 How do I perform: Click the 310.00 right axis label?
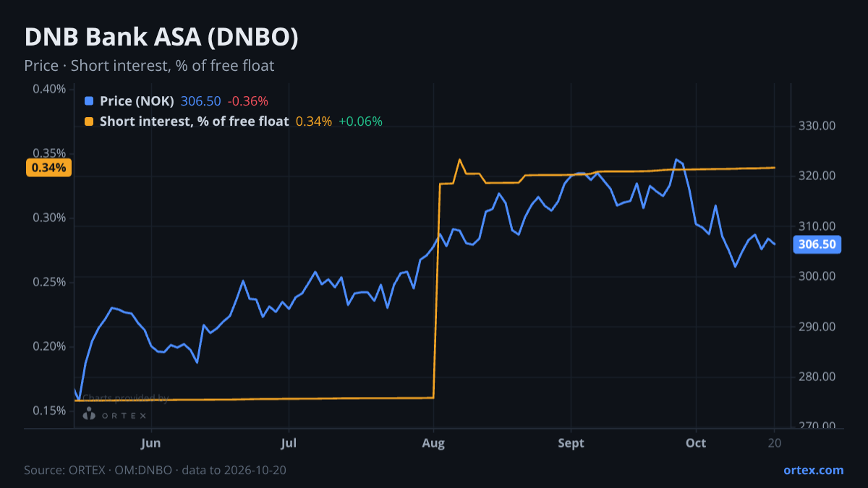tap(817, 226)
